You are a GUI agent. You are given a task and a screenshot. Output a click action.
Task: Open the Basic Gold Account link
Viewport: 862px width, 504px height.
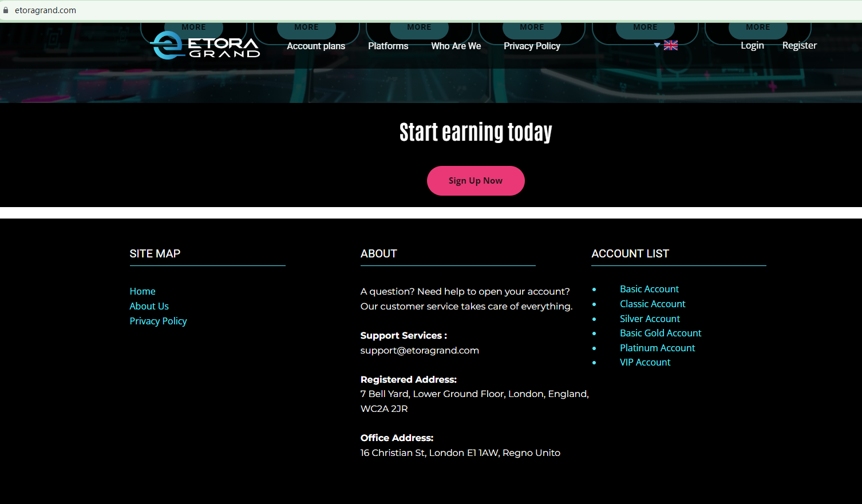(x=660, y=333)
